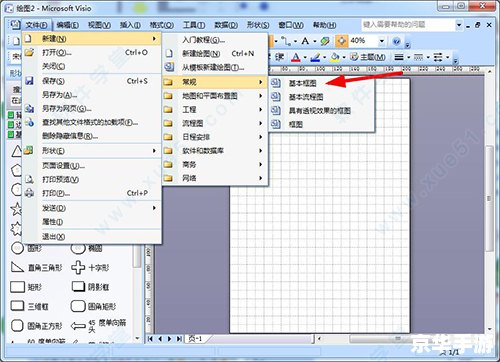Click 保存(S) in the File menu
The width and height of the screenshot is (500, 362).
click(92, 81)
